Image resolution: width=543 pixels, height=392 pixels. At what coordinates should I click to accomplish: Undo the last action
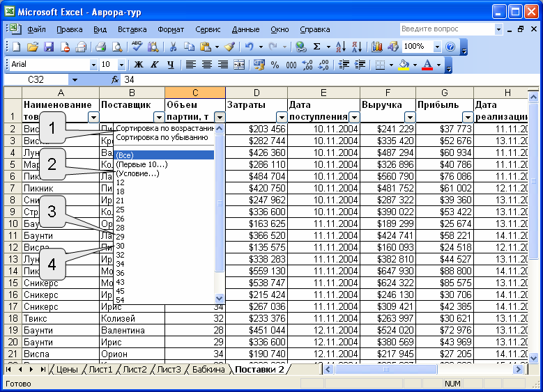click(x=249, y=47)
